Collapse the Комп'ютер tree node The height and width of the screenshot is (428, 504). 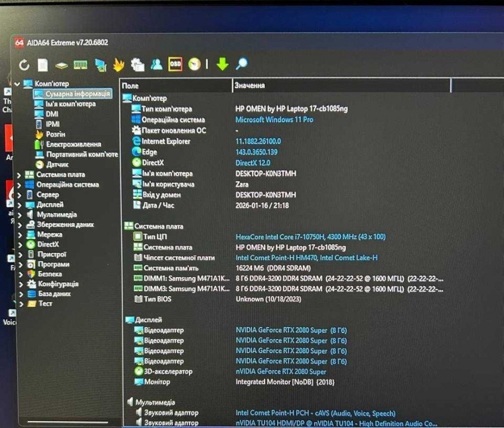point(18,84)
